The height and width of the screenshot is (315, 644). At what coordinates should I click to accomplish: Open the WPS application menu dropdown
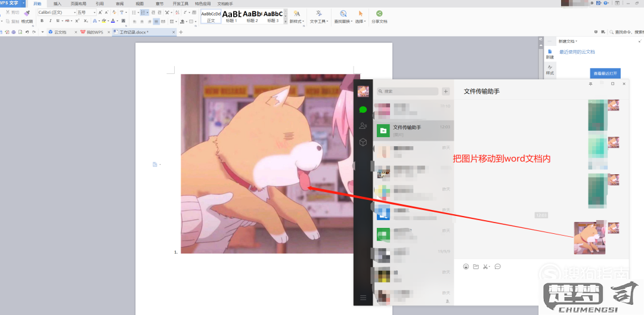23,3
